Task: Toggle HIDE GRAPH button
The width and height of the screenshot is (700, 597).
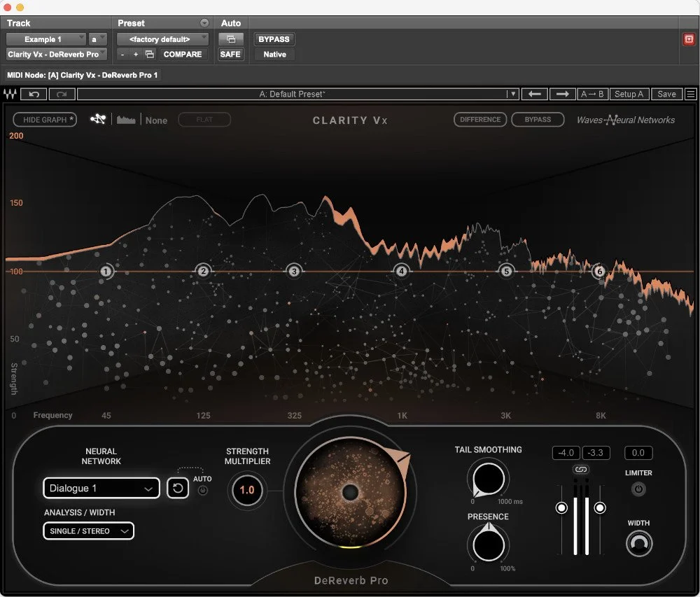Action: (x=45, y=120)
